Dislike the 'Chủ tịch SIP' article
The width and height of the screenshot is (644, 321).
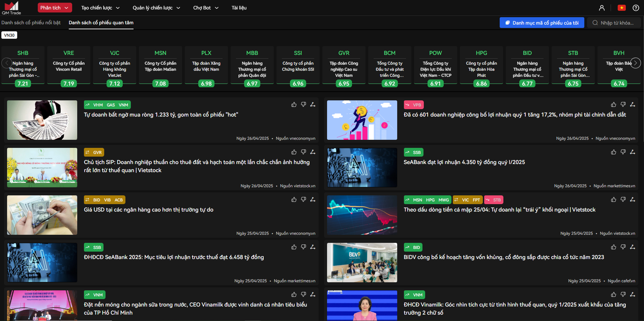coord(303,152)
